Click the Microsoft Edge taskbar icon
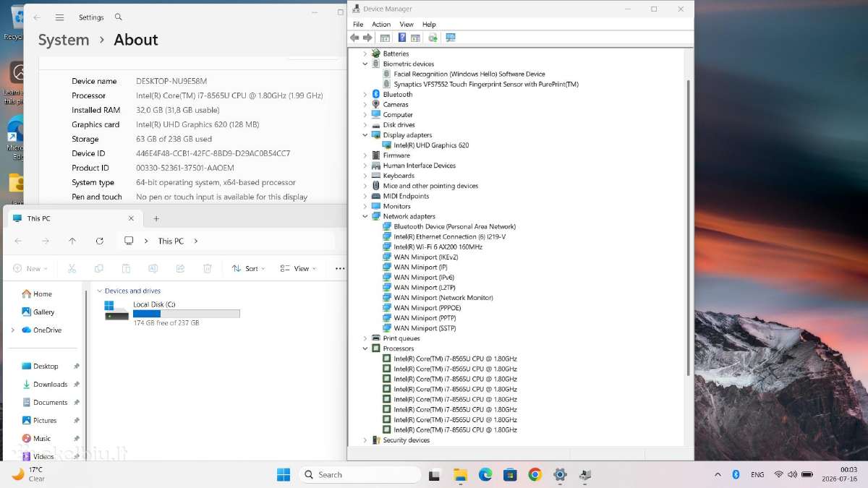 485,474
